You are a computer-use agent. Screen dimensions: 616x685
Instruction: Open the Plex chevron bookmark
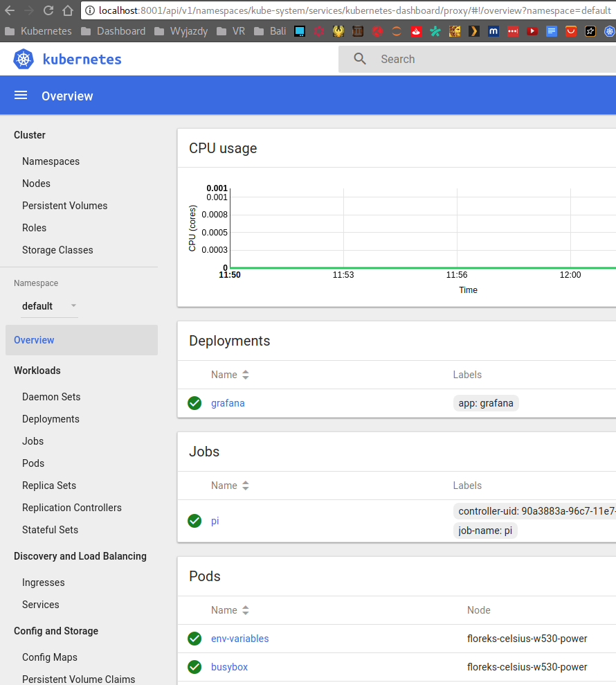point(473,31)
